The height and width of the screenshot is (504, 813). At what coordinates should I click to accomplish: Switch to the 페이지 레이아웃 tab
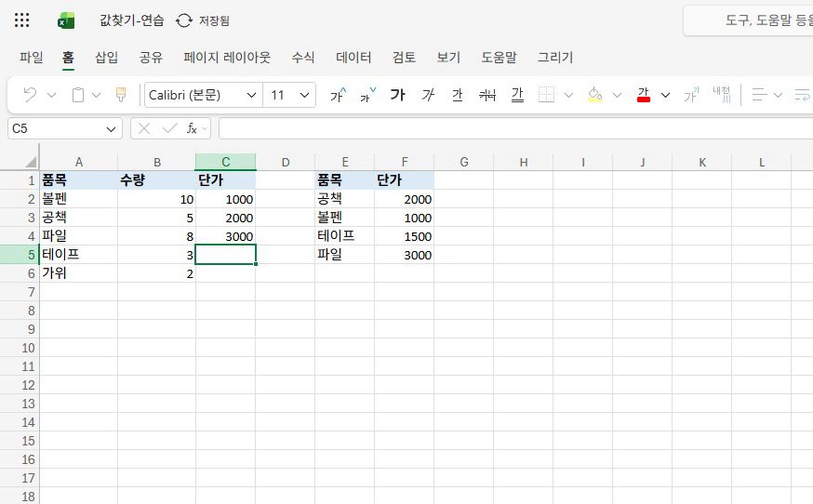(x=227, y=57)
